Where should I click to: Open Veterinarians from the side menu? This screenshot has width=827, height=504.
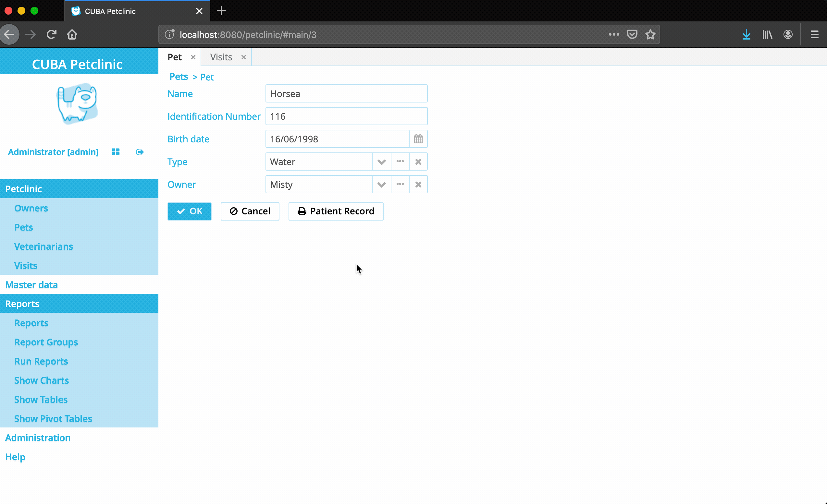[x=43, y=246]
